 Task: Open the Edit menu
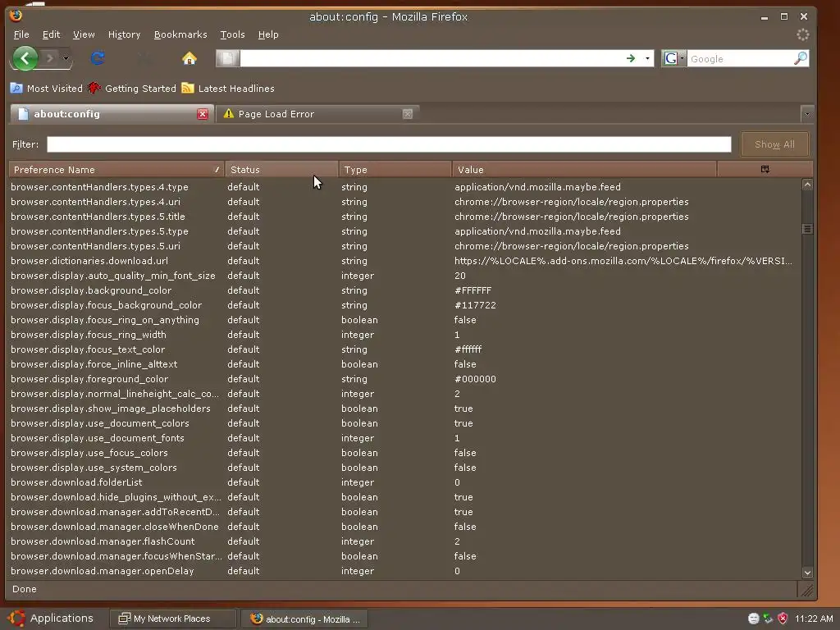click(51, 34)
